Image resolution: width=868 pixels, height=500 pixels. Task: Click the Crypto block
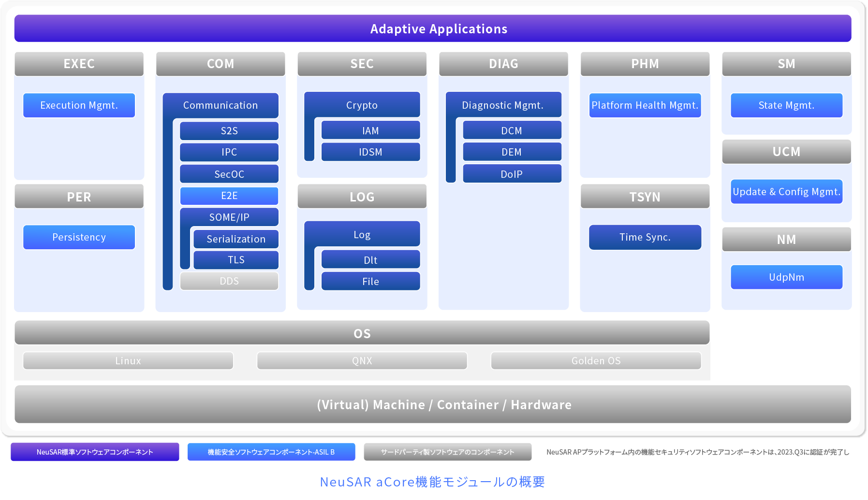coord(362,105)
